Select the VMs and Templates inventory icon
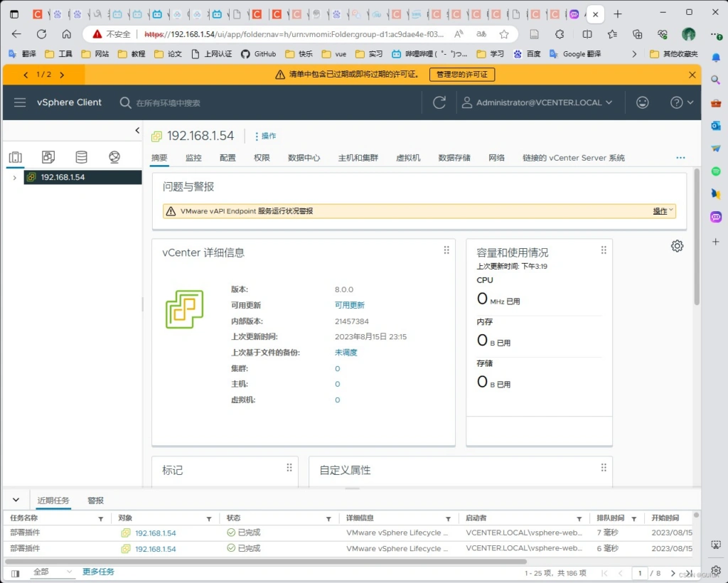The image size is (728, 583). (48, 157)
